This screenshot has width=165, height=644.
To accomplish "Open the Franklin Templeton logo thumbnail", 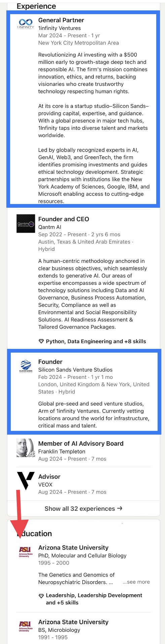I will point(26,448).
